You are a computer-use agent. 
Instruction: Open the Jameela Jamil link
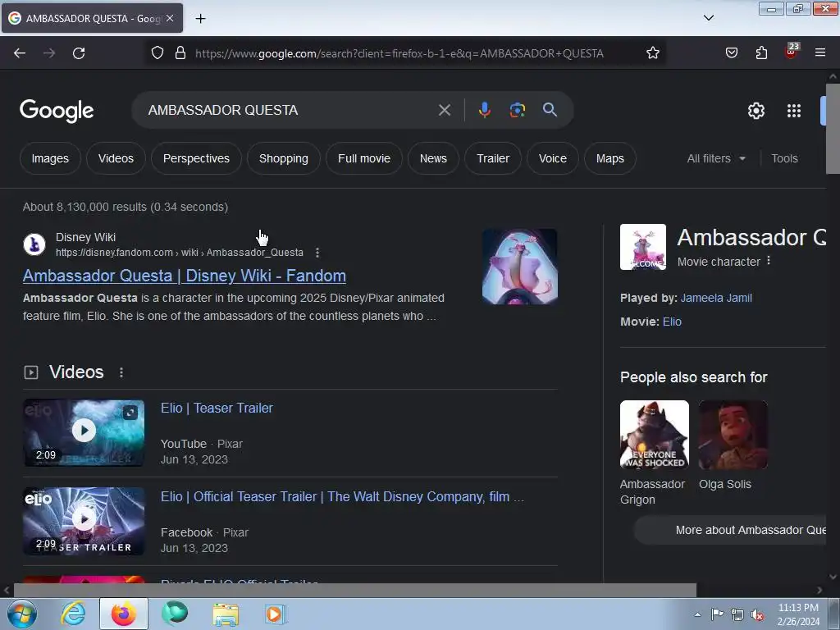(x=715, y=298)
